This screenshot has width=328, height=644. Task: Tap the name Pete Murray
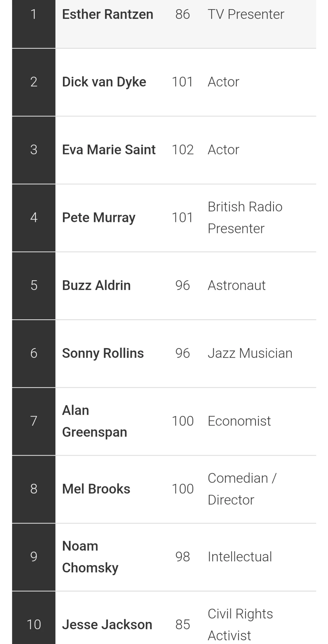(x=99, y=218)
